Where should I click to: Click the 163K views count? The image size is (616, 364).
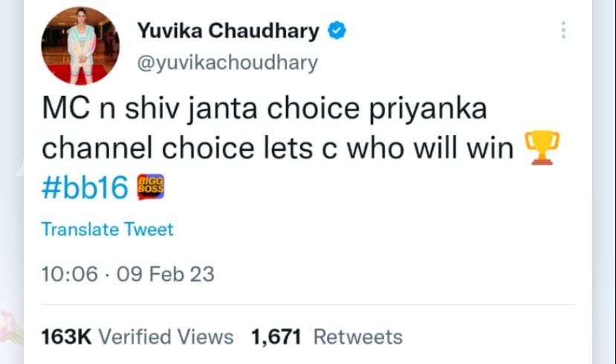[65, 337]
